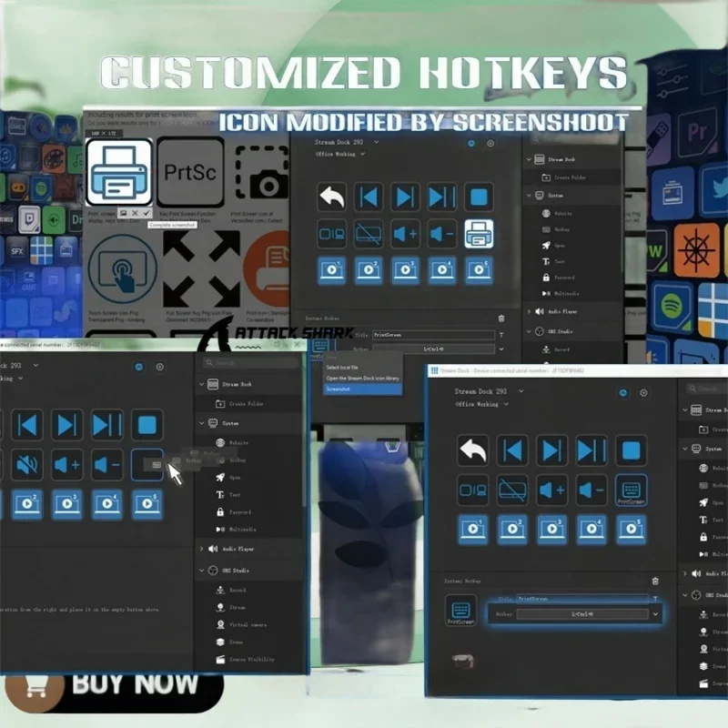Viewport: 728px width, 728px height.
Task: Click next track key in bottom-left window
Action: coord(66,424)
